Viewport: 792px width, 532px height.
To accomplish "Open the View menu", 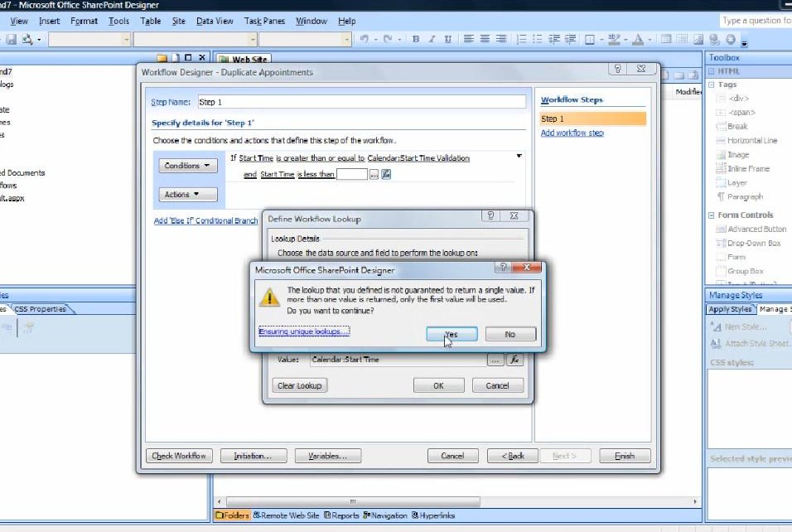I will [19, 22].
